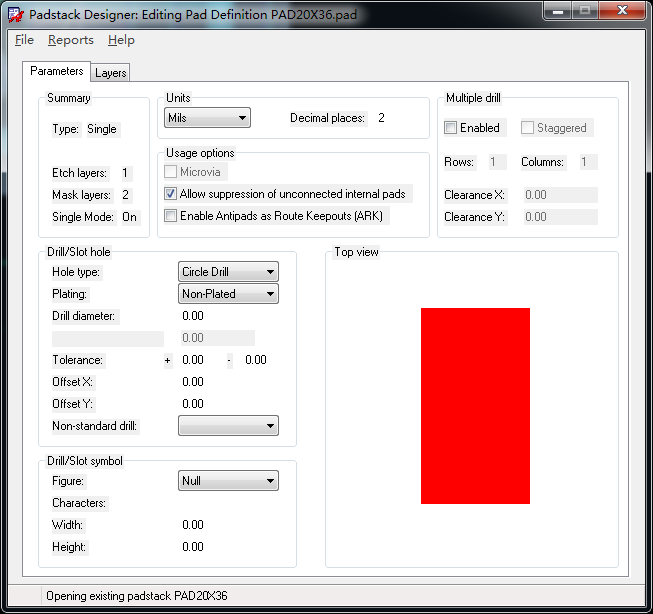
Task: Click the Tolerance minus value field
Action: pyautogui.click(x=255, y=360)
